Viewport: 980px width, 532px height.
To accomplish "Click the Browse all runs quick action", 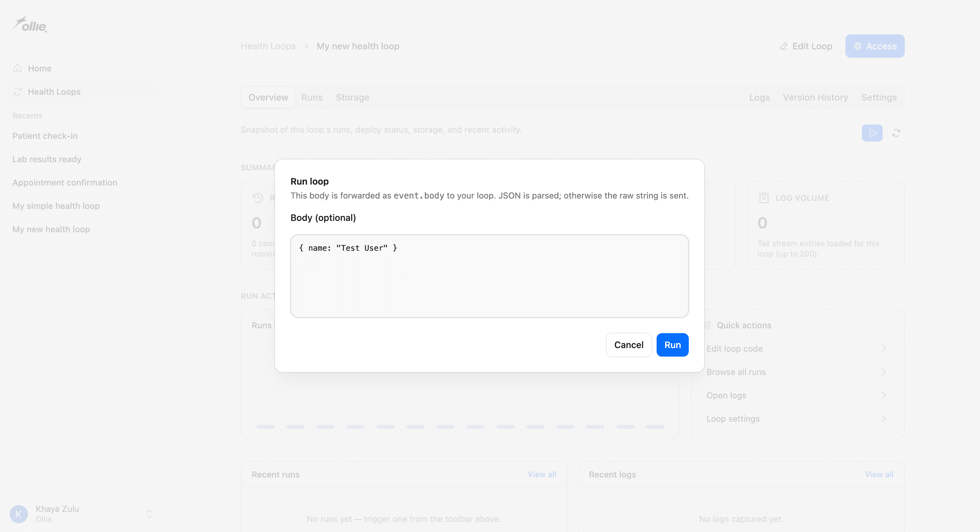I will tap(797, 372).
